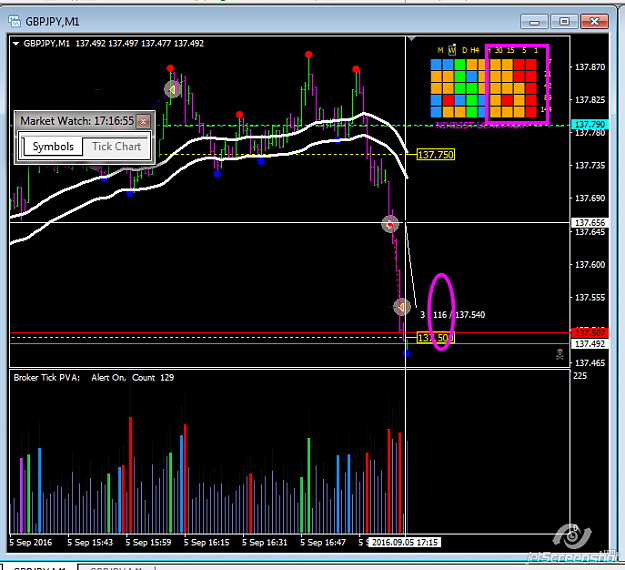Select the yellow 137.500 price level label
This screenshot has height=570, width=625.
(x=436, y=338)
